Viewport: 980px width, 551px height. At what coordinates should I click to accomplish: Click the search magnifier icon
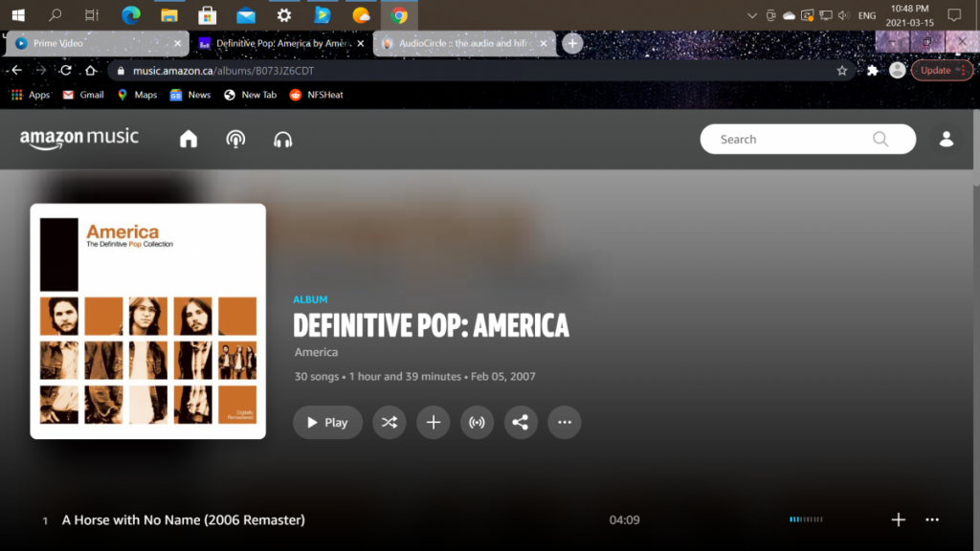point(880,139)
